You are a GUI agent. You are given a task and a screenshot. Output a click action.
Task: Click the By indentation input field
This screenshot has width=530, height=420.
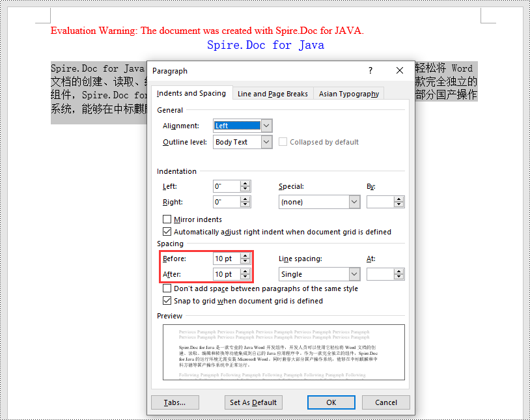[380, 202]
